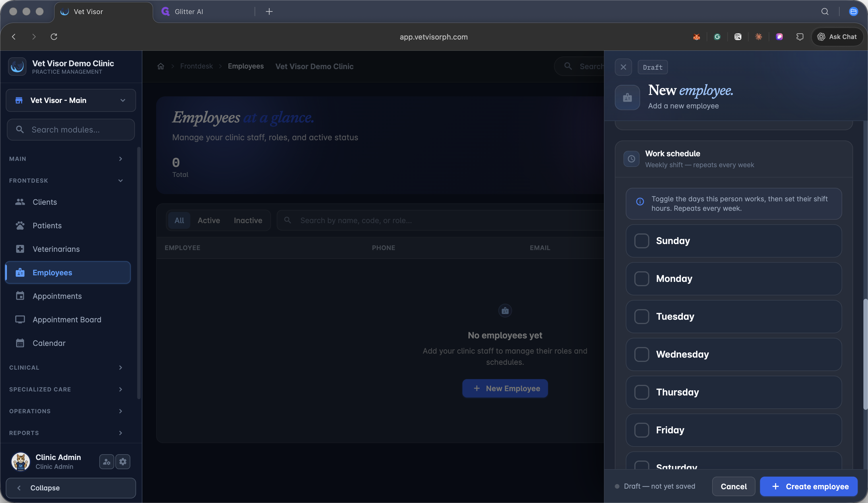The width and height of the screenshot is (868, 503).
Task: Click the home breadcrumb icon
Action: tap(160, 66)
